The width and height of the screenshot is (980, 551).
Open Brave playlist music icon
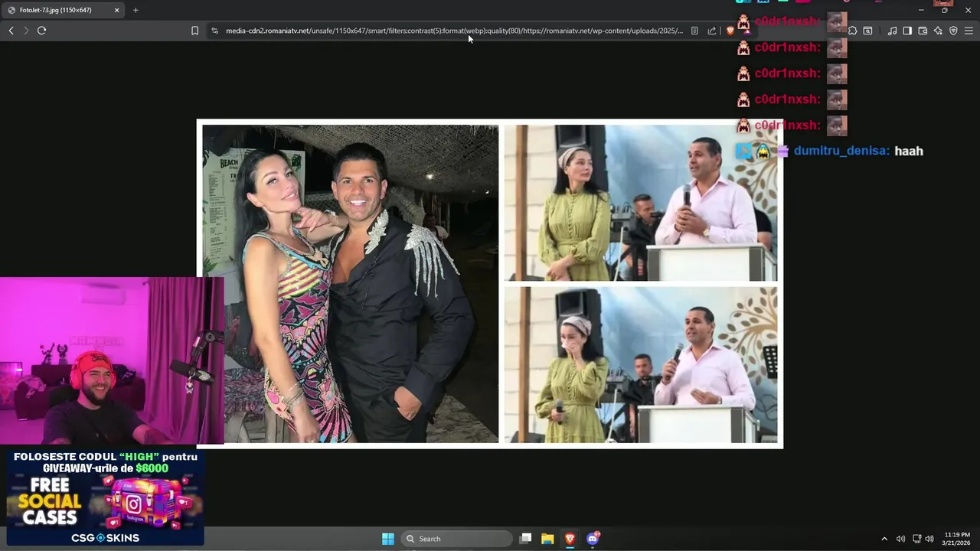click(892, 31)
